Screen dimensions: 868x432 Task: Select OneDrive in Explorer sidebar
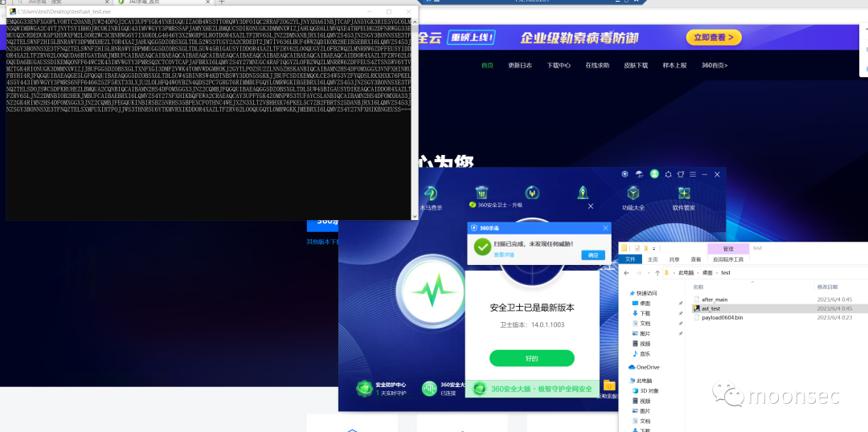point(645,367)
